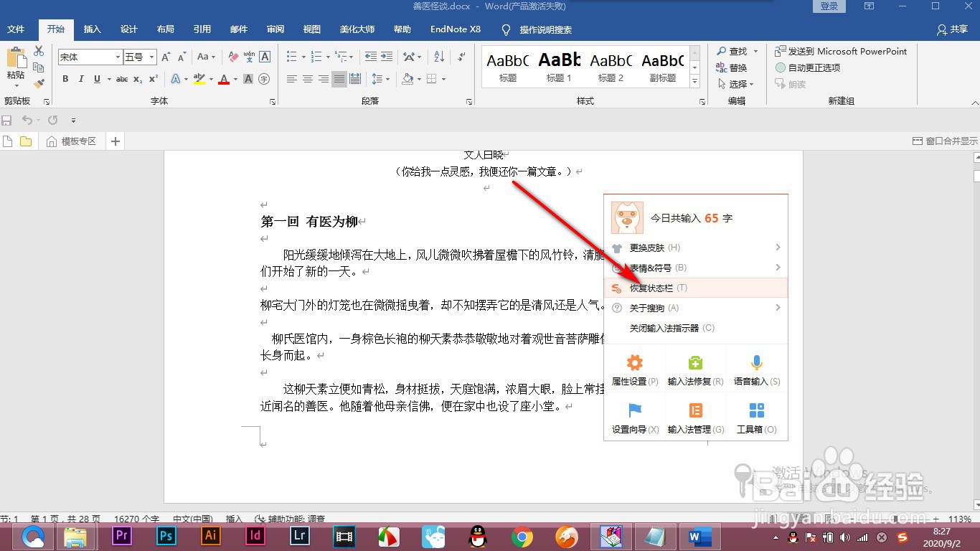Clear all formatting eraser icon
The image size is (980, 551).
[x=233, y=57]
